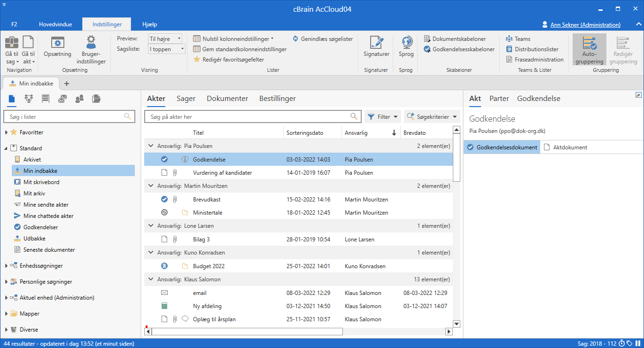Open Godkendelsesskabeloner templates
Viewport: 644px width, 348px height.
tap(459, 49)
